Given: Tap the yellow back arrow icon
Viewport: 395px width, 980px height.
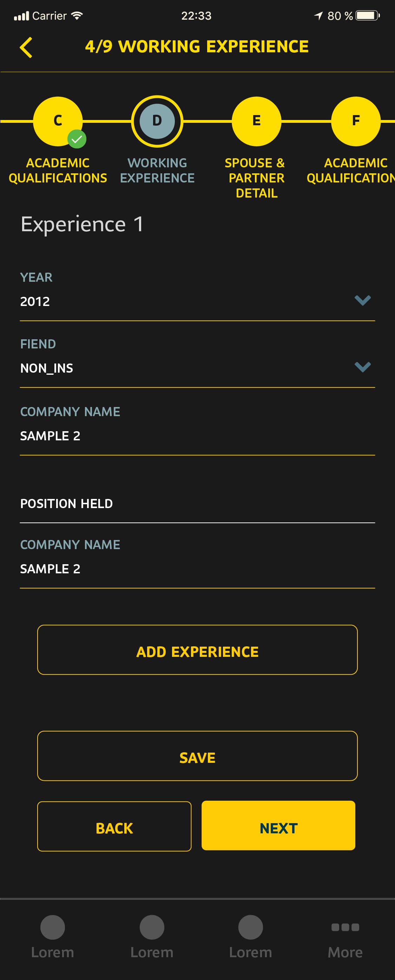Looking at the screenshot, I should point(26,48).
